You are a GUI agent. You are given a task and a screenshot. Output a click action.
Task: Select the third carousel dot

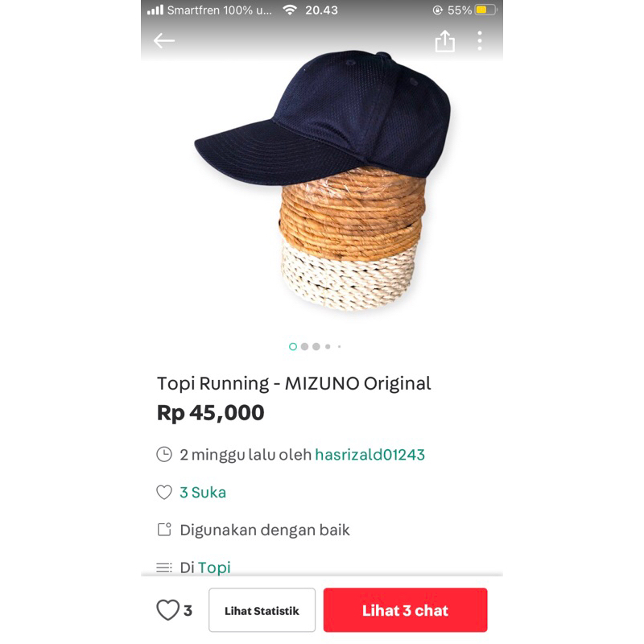tap(316, 345)
